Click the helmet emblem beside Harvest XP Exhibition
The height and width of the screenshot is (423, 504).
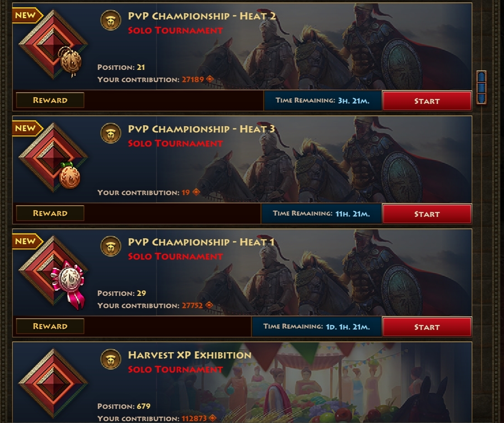click(x=111, y=359)
